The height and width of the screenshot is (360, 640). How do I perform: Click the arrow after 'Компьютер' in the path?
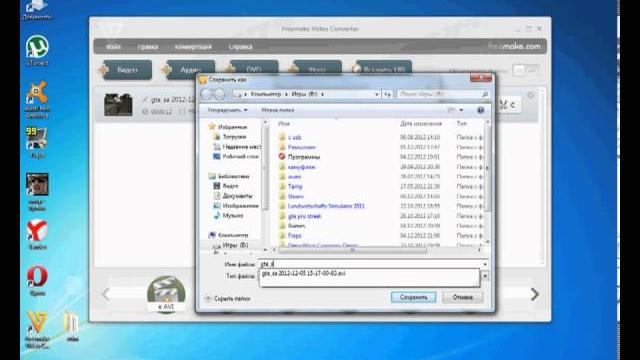[x=286, y=94]
